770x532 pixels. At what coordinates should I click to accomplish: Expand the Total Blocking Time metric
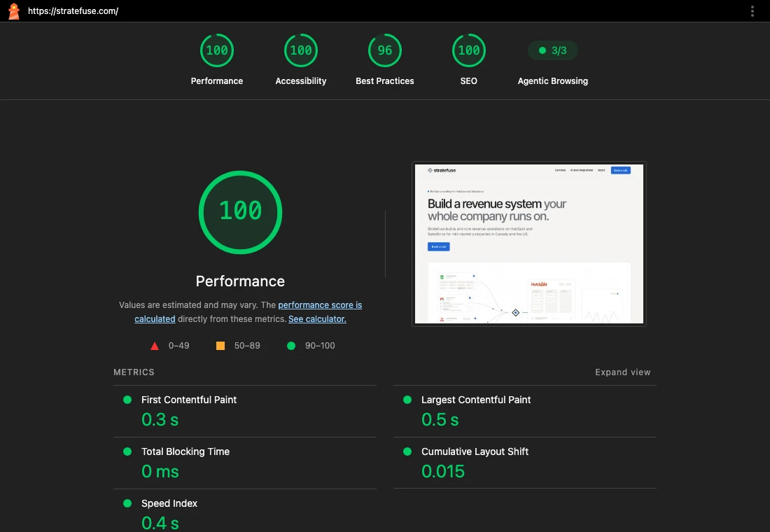click(x=244, y=463)
